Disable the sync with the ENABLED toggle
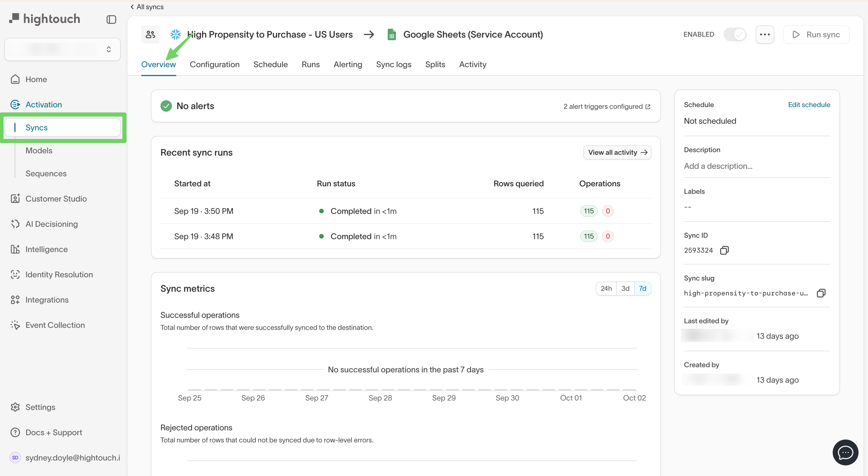Viewport: 868px width, 476px height. tap(735, 34)
